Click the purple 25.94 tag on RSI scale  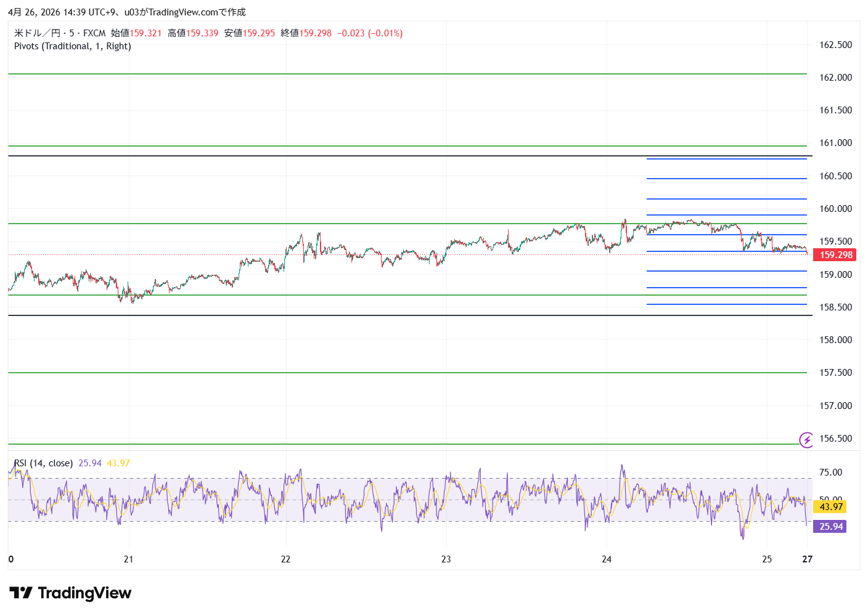[830, 527]
